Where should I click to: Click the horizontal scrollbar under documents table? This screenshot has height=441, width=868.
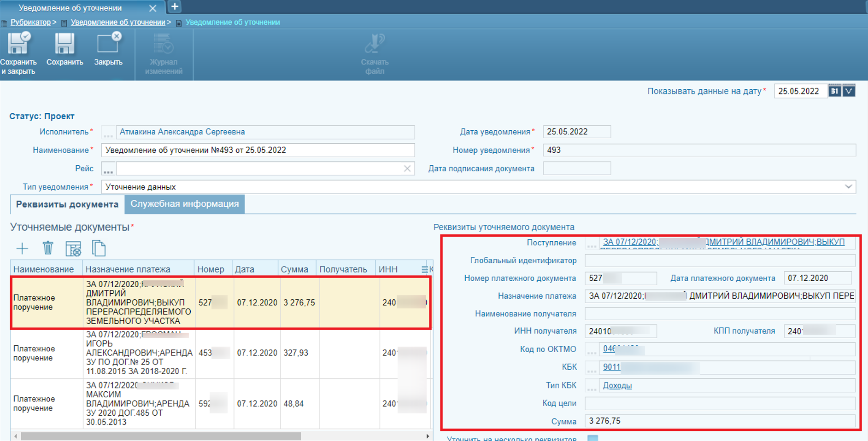point(161,436)
